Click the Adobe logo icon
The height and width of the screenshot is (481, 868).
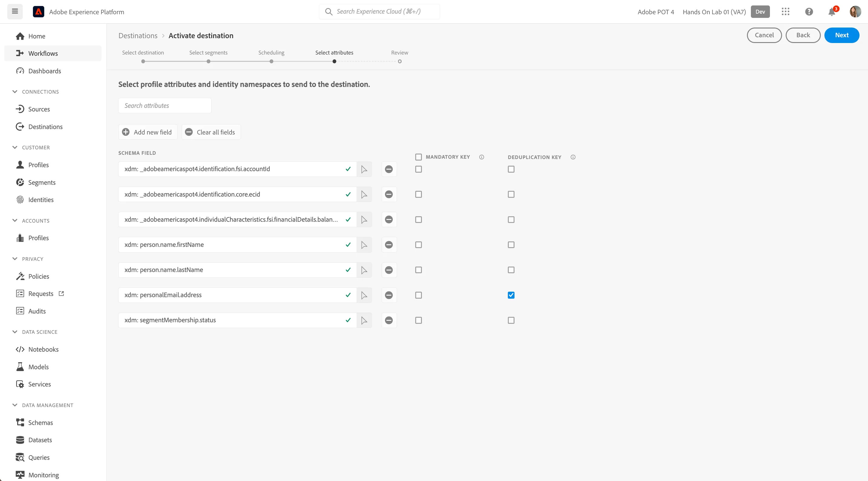[x=38, y=12]
